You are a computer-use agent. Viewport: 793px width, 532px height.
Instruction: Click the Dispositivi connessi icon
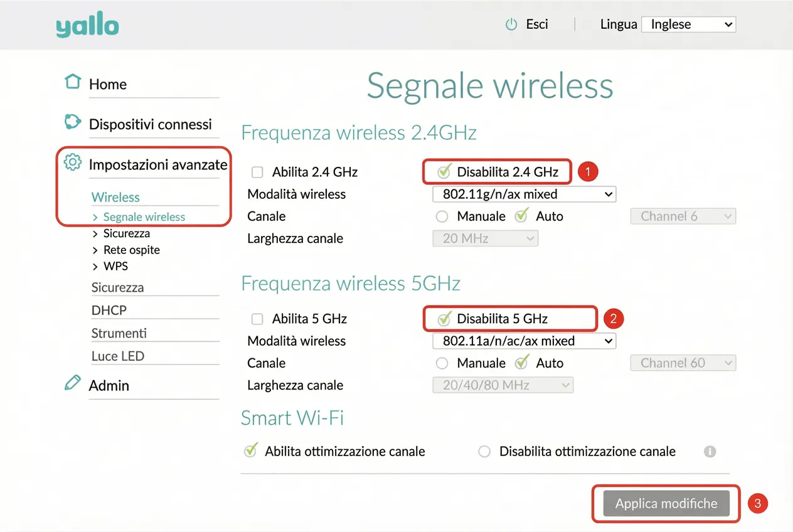pos(73,122)
